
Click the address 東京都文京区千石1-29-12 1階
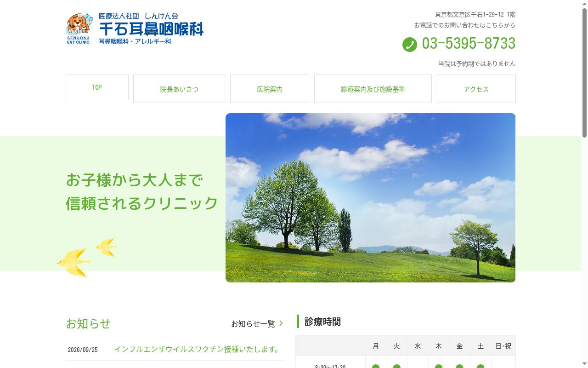click(x=475, y=15)
